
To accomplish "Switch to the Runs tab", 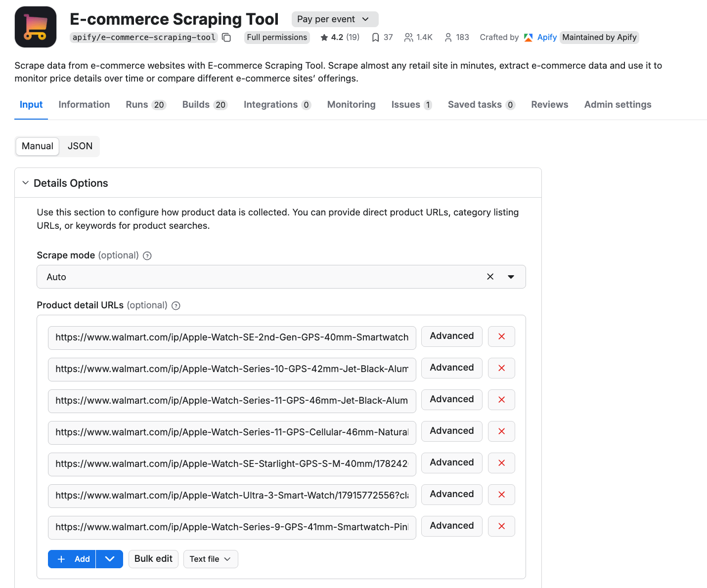I will 137,104.
